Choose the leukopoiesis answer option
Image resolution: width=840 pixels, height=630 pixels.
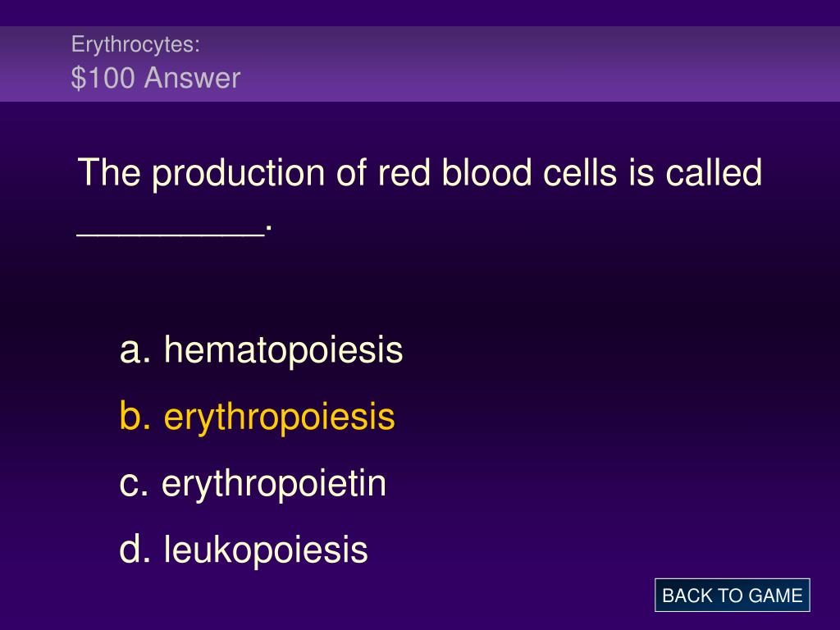point(243,550)
